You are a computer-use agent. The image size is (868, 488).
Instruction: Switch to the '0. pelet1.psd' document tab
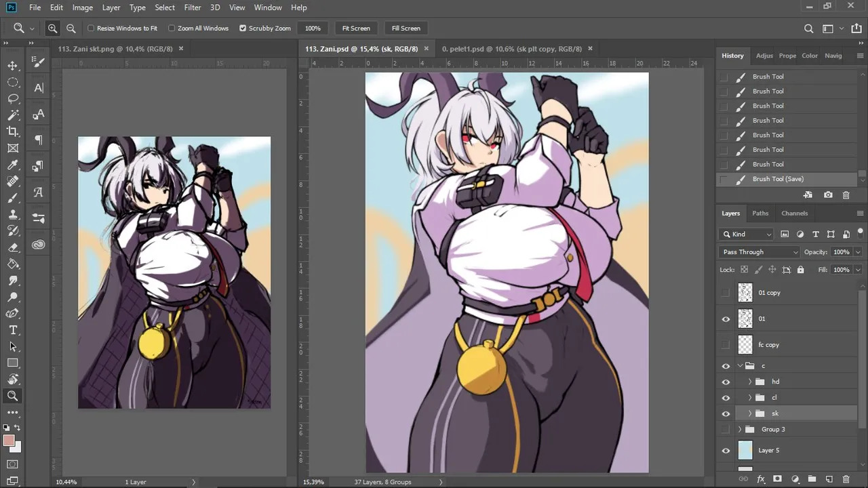[512, 49]
